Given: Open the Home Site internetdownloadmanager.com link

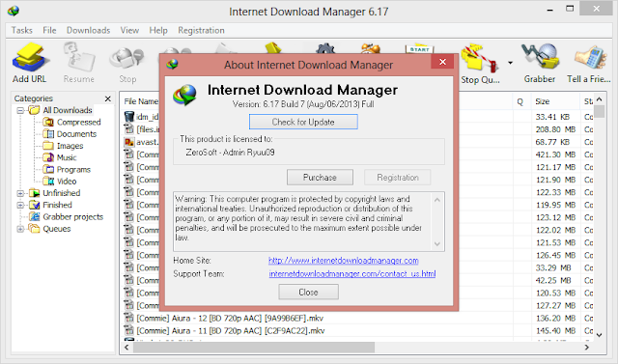Looking at the screenshot, I should (344, 261).
